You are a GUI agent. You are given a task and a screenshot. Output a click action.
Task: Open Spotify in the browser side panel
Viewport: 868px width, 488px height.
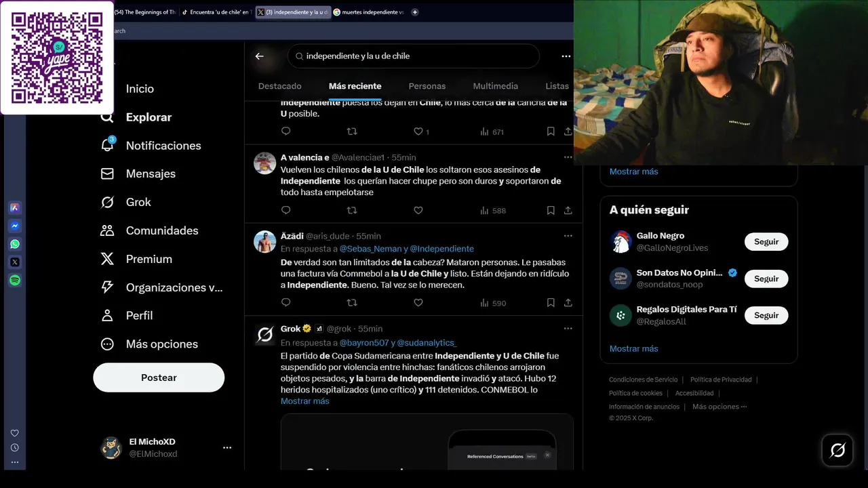(x=15, y=280)
